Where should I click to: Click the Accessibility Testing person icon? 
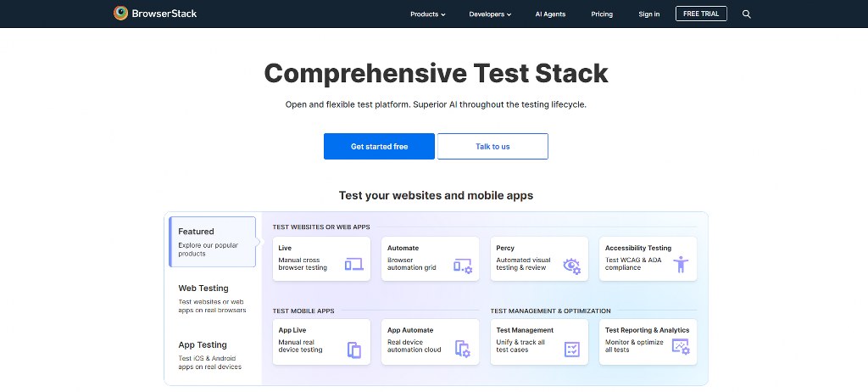tap(681, 265)
